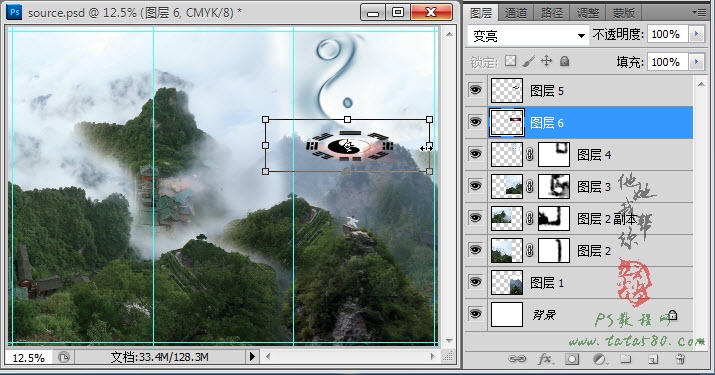Click the lock image pixels brush icon
This screenshot has width=715, height=375.
pos(528,61)
